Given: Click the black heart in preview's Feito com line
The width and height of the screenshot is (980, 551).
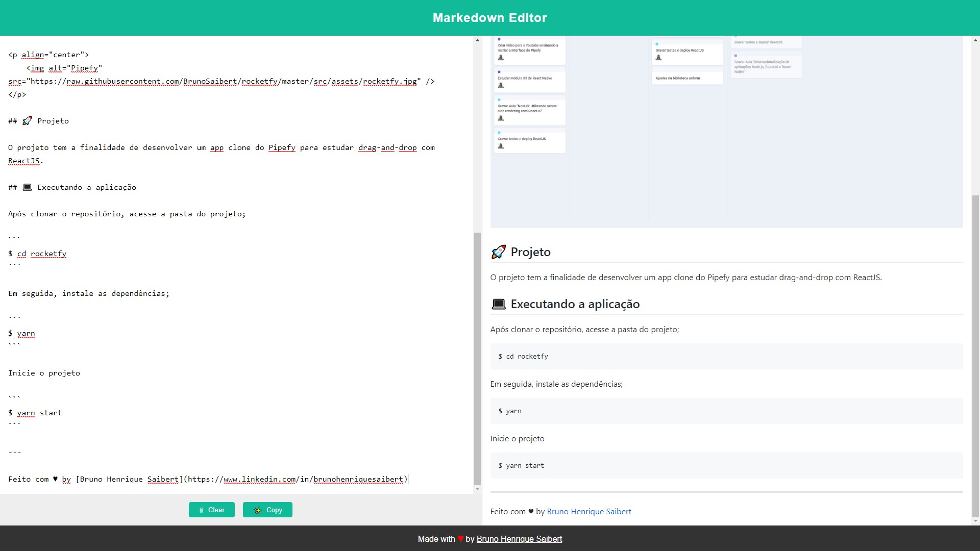Looking at the screenshot, I should coord(531,512).
